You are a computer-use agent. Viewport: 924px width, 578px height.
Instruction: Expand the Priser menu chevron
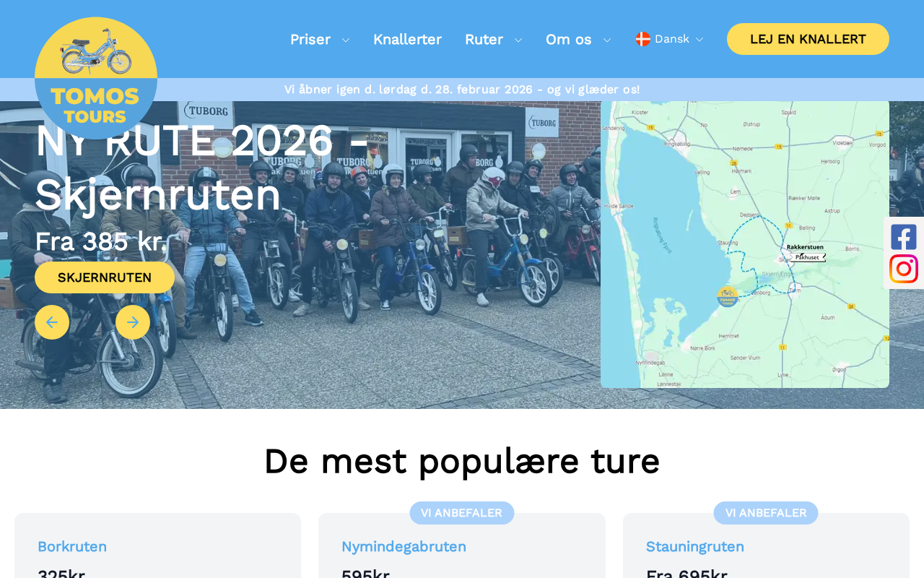point(346,40)
